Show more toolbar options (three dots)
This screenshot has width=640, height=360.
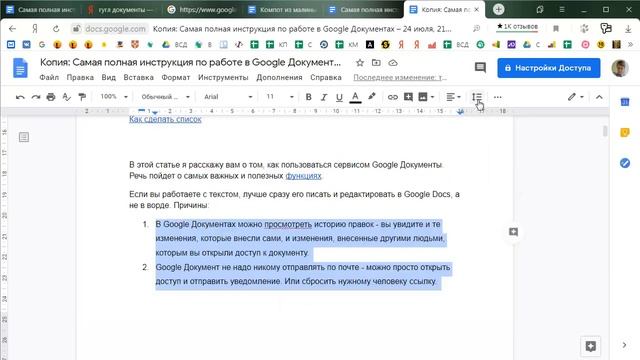498,97
